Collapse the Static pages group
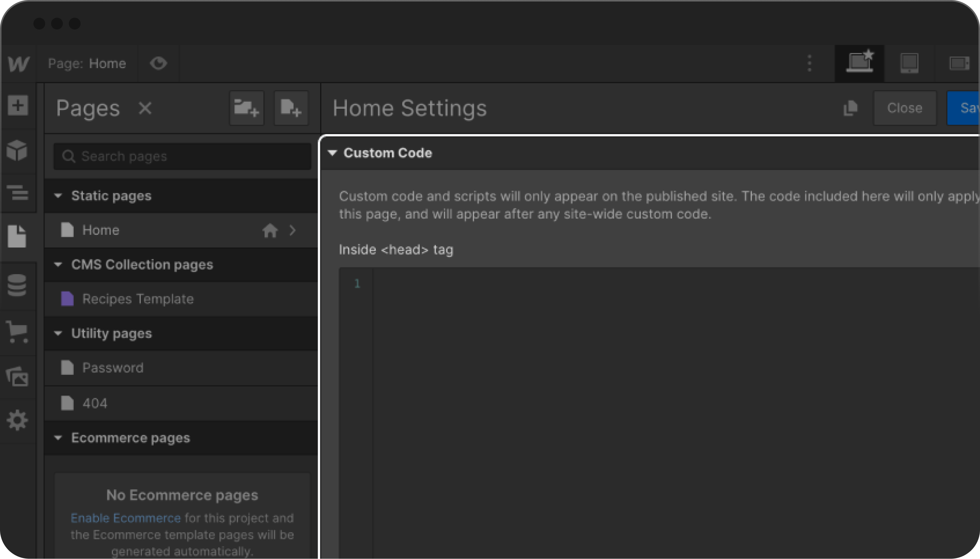This screenshot has height=559, width=980. 58,196
